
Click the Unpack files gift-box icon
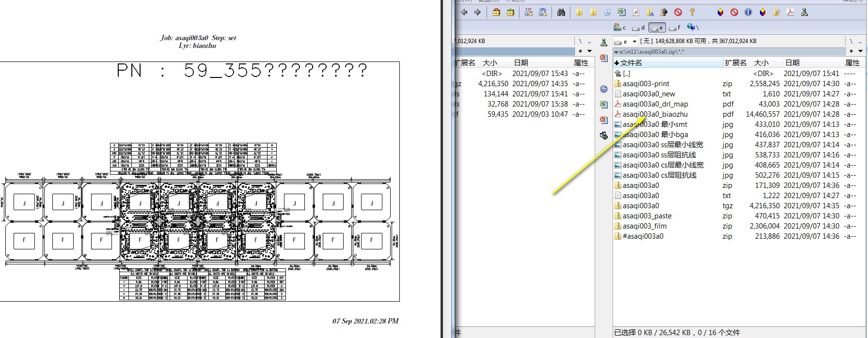click(x=510, y=13)
